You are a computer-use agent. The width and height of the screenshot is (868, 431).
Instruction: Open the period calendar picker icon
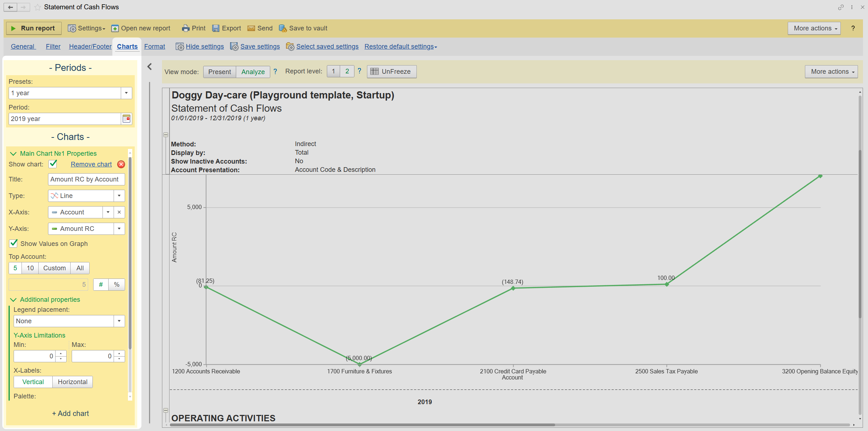pyautogui.click(x=127, y=119)
